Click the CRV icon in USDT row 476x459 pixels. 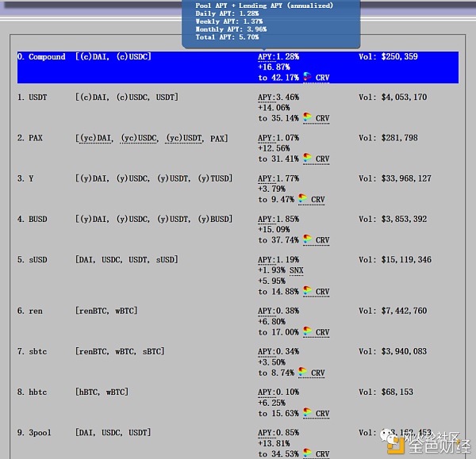point(307,117)
